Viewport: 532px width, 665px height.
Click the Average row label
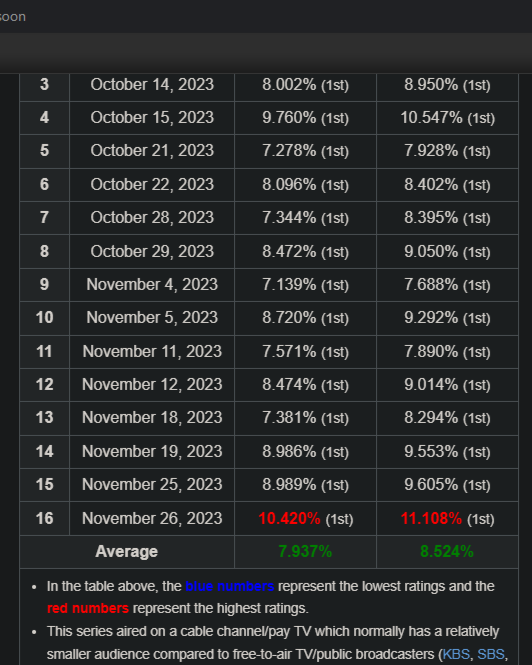126,552
